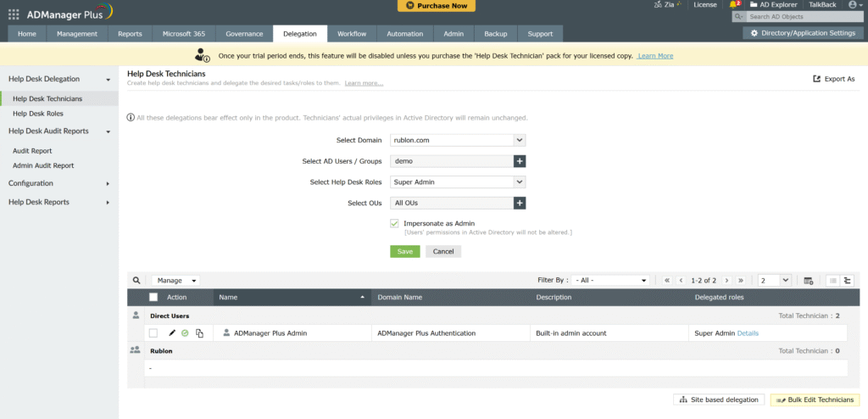Click the Rublon group icon
Image resolution: width=868 pixels, height=419 pixels.
[x=135, y=350]
